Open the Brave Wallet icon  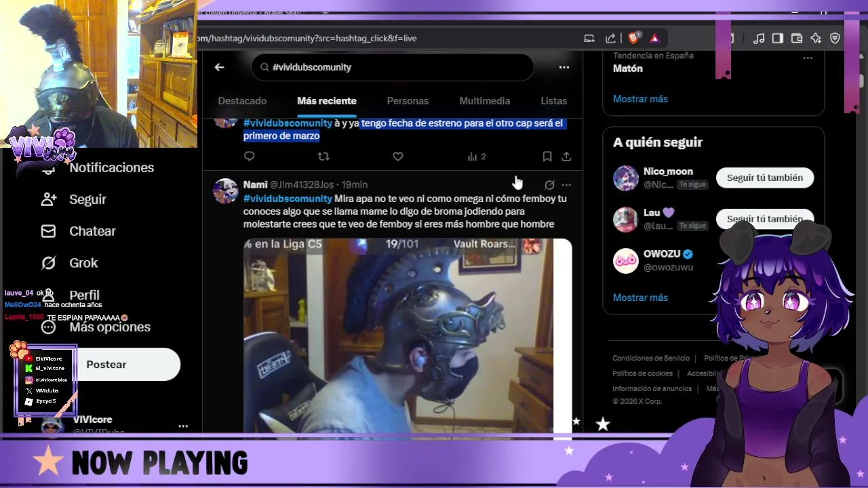coord(797,39)
